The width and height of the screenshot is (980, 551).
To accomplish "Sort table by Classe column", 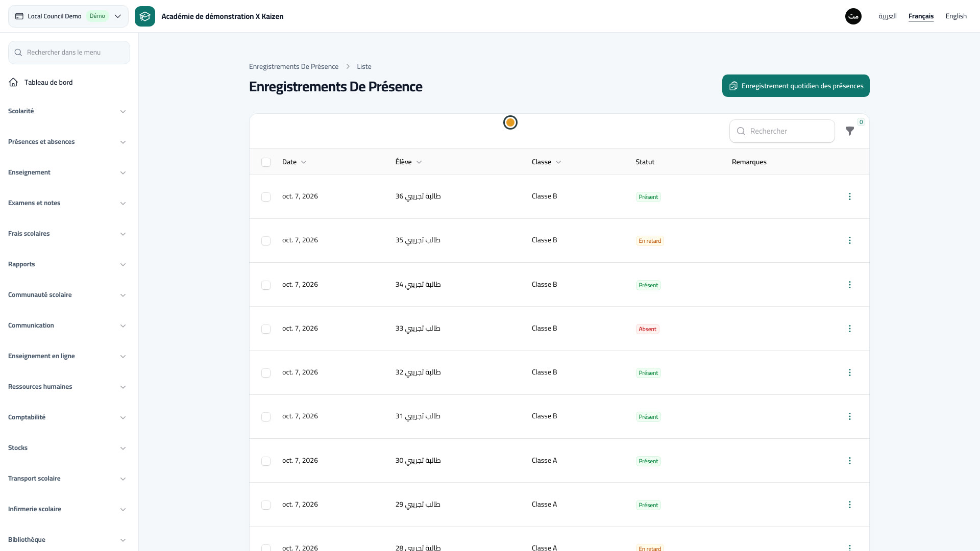I will tap(546, 162).
